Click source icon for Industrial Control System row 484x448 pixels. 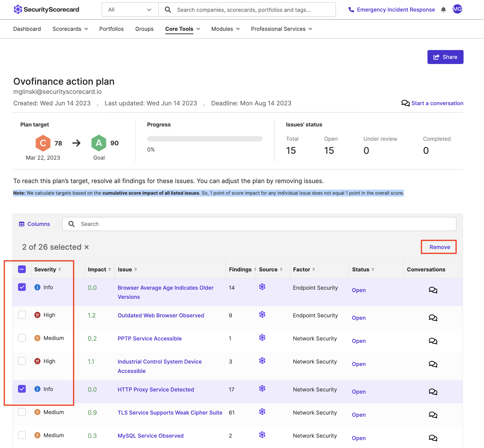pos(262,361)
